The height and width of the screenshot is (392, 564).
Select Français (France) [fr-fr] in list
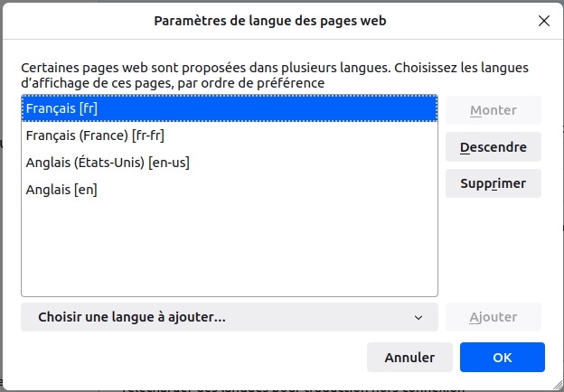(x=95, y=135)
